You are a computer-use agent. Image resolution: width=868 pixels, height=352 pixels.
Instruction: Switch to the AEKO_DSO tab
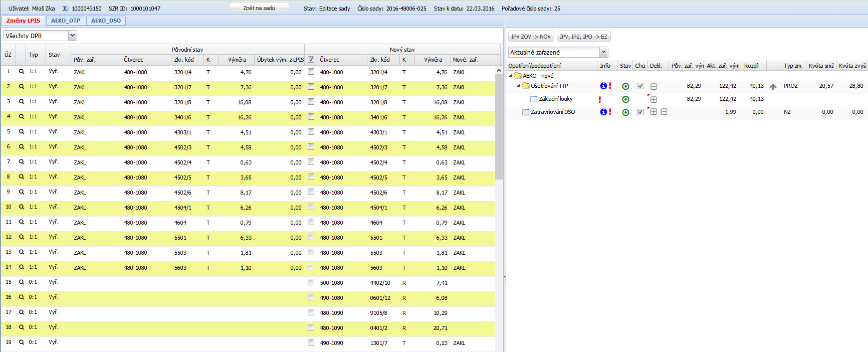(x=106, y=21)
